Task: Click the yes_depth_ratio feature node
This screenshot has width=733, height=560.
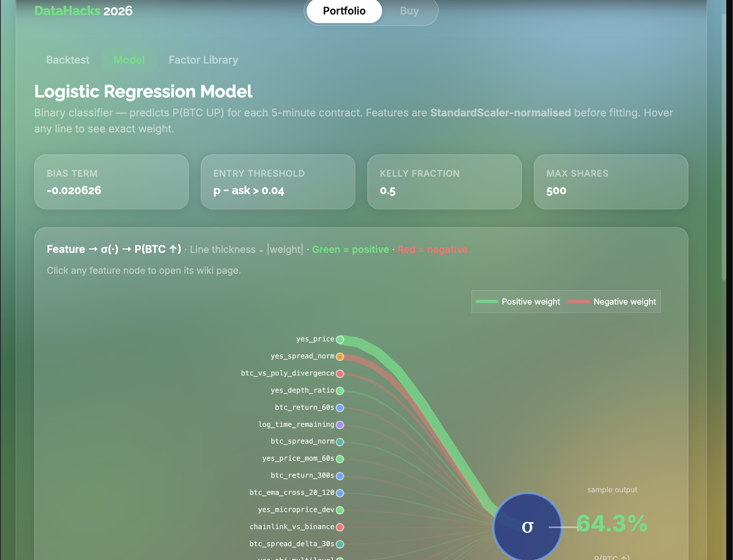Action: (x=340, y=391)
